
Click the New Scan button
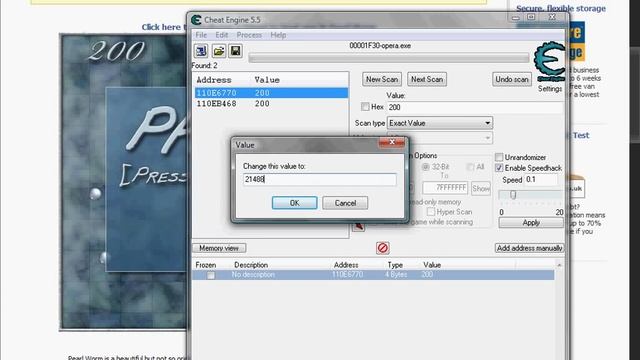pyautogui.click(x=382, y=79)
